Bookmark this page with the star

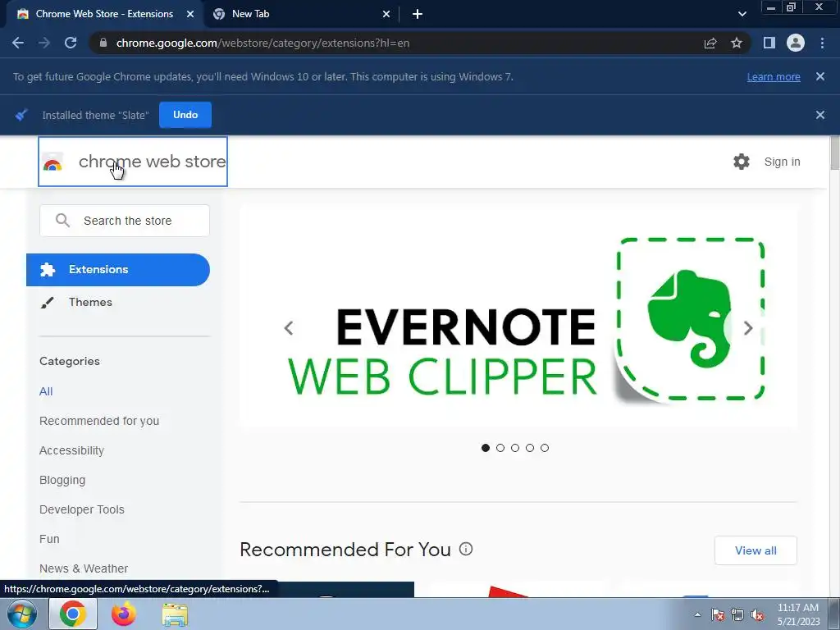(737, 43)
